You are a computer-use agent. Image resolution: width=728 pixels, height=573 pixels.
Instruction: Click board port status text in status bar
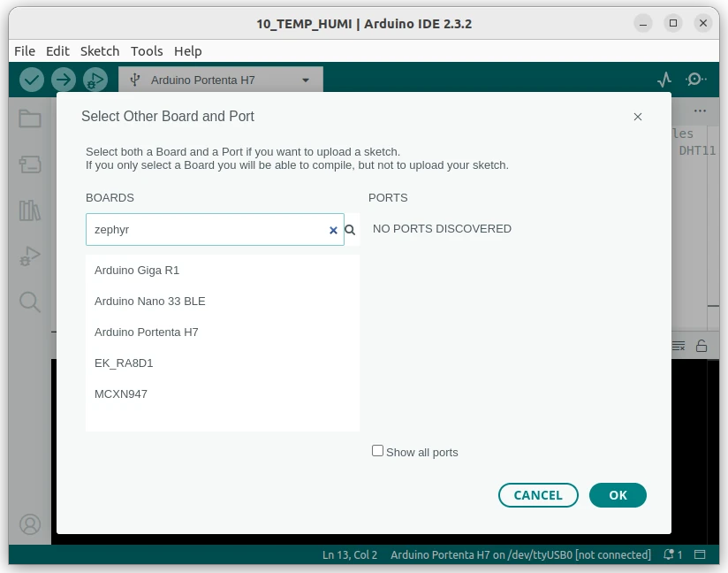click(x=520, y=555)
